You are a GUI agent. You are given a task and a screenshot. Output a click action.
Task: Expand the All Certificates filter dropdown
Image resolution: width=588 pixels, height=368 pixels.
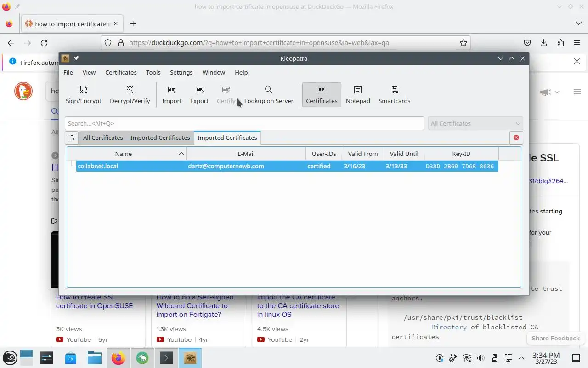475,123
